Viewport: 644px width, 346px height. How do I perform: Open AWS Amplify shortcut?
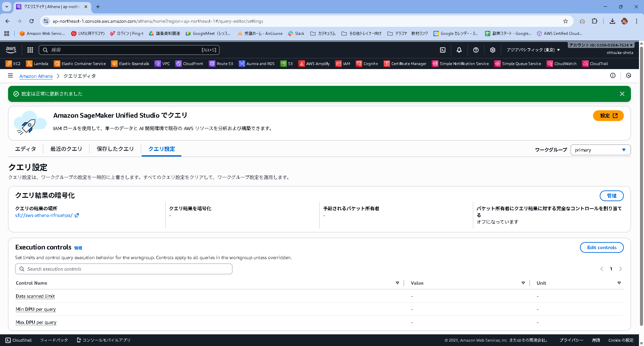coord(314,64)
